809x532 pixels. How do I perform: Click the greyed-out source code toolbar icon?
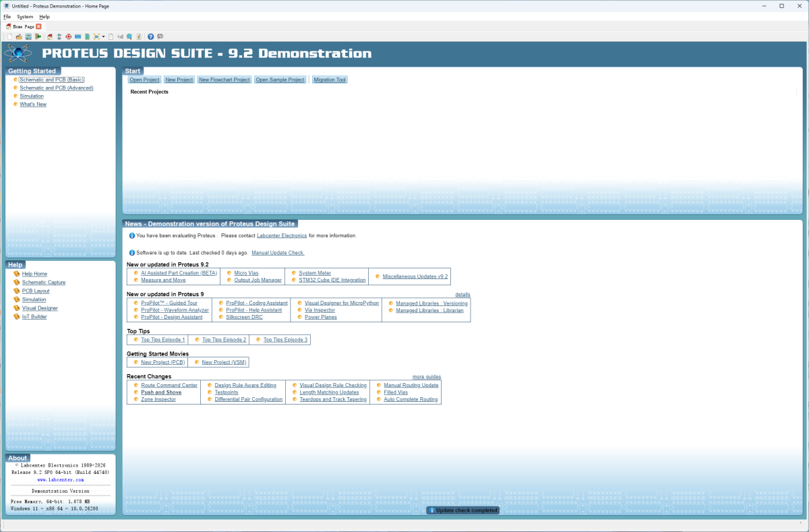point(120,36)
